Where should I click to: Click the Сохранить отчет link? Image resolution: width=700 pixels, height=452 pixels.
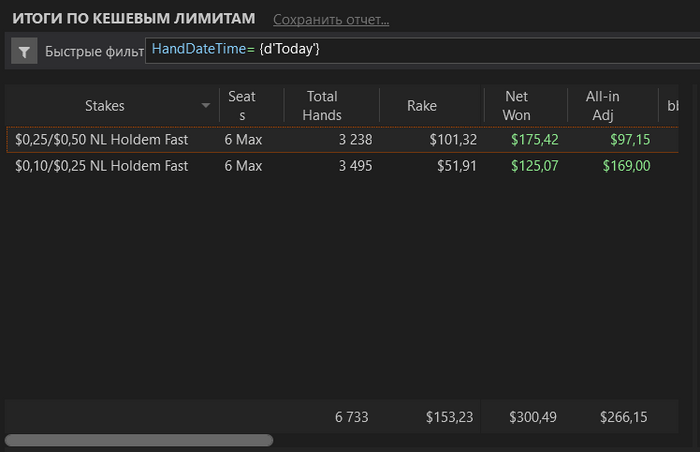(331, 20)
